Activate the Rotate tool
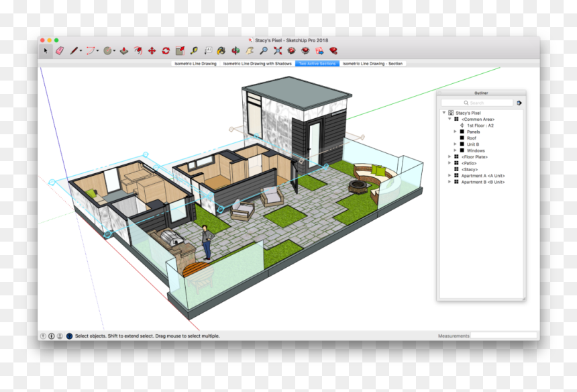 pos(166,51)
